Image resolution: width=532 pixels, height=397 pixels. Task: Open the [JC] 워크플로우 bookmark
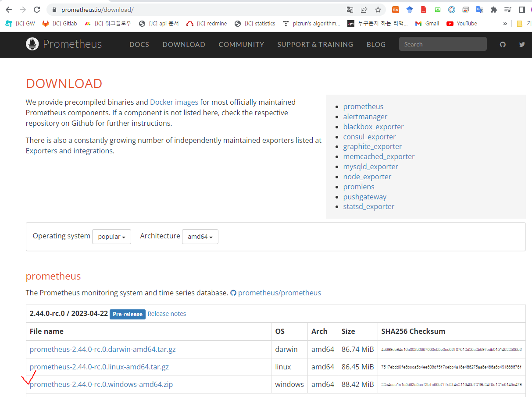tap(108, 24)
